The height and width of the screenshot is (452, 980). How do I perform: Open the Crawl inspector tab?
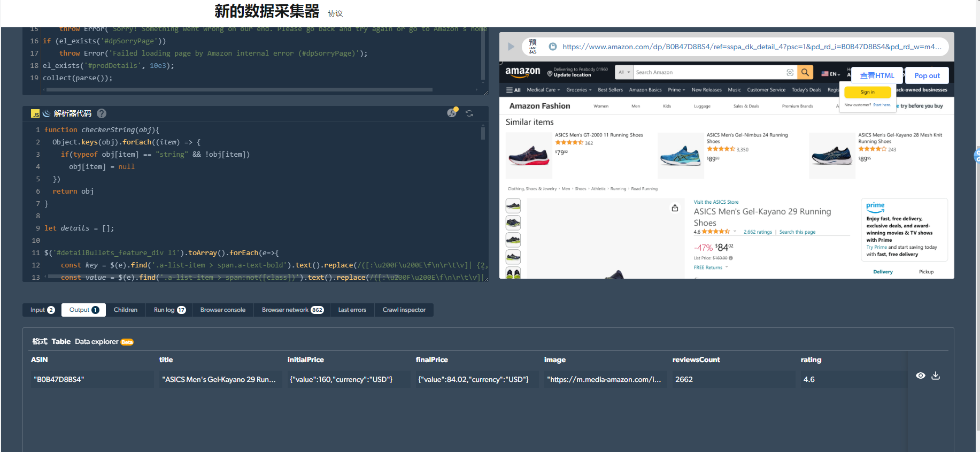coord(404,310)
